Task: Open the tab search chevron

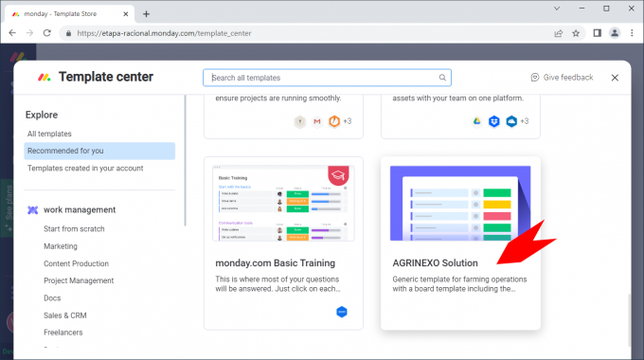Action: 557,9
